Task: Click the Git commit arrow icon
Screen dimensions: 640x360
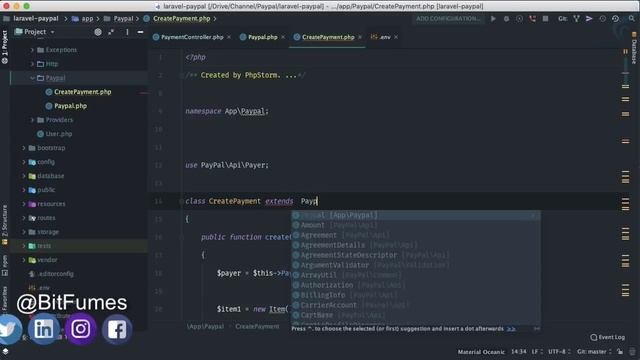Action: coord(589,19)
